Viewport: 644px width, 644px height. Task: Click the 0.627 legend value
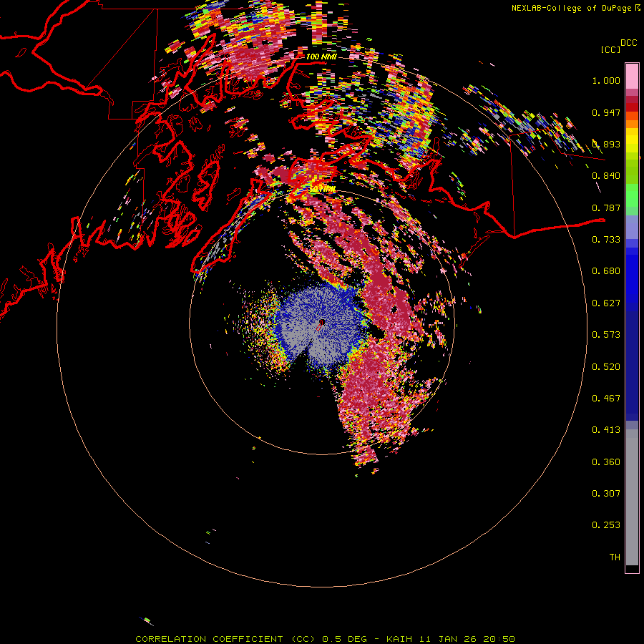pos(606,303)
